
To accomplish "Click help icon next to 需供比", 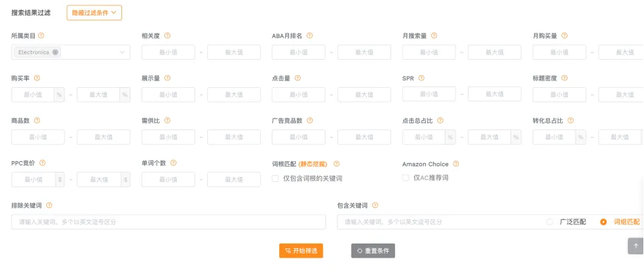I will click(167, 120).
